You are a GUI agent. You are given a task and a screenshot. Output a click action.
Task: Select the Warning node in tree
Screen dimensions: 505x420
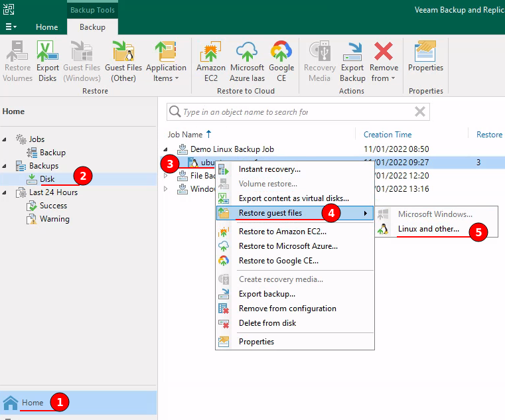[54, 219]
